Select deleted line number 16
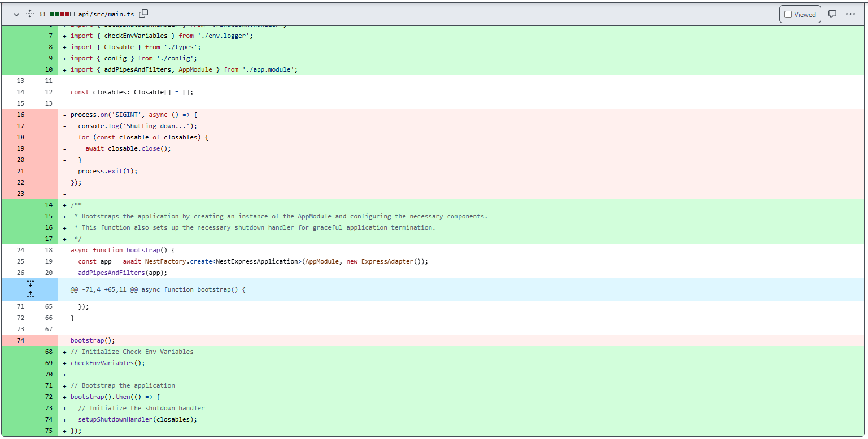 click(20, 115)
